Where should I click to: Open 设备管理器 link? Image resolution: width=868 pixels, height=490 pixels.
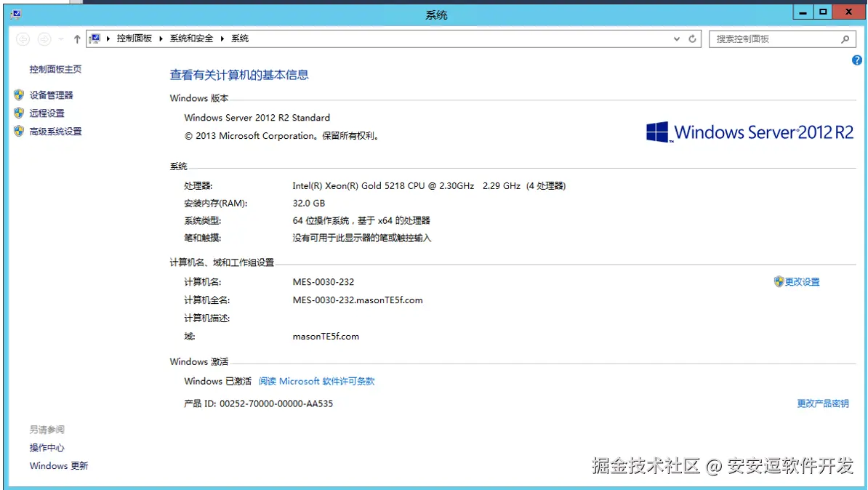(x=51, y=95)
